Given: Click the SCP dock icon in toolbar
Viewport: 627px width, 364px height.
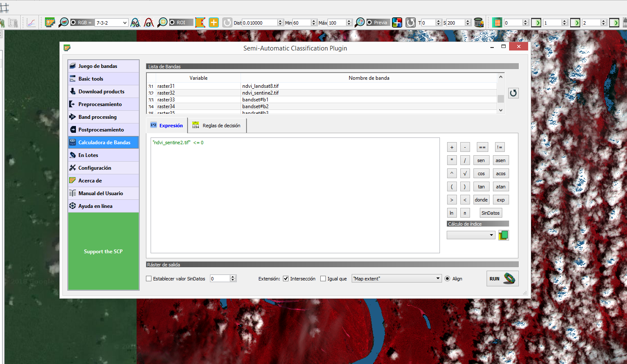Looking at the screenshot, I should point(50,22).
